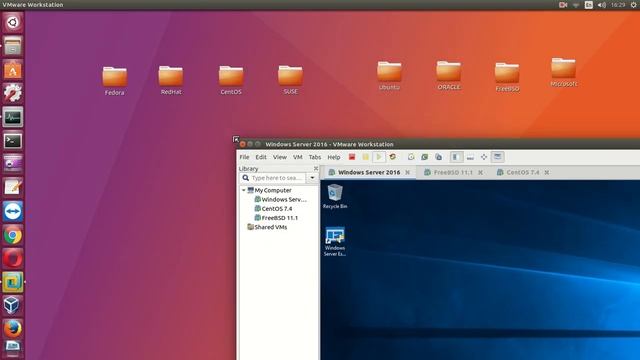The width and height of the screenshot is (640, 360).
Task: Open the Edit menu
Action: pyautogui.click(x=261, y=157)
